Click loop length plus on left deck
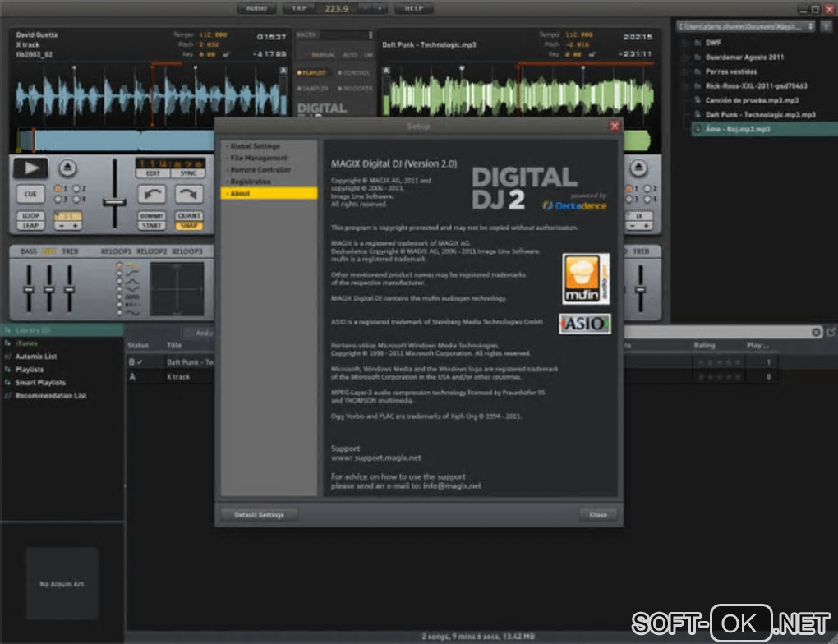Viewport: 838px width, 644px height. tap(75, 226)
